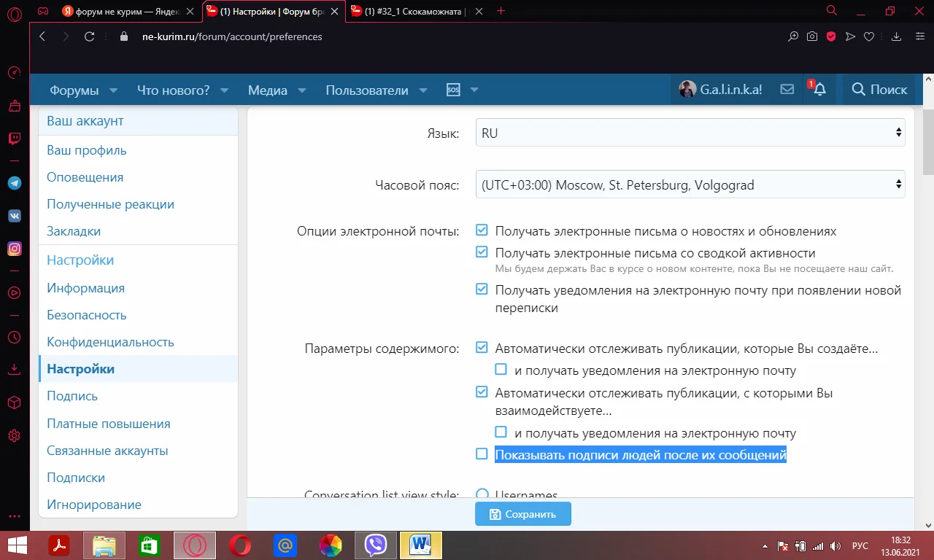Open VK from the sidebar panel
This screenshot has width=934, height=560.
[x=14, y=216]
